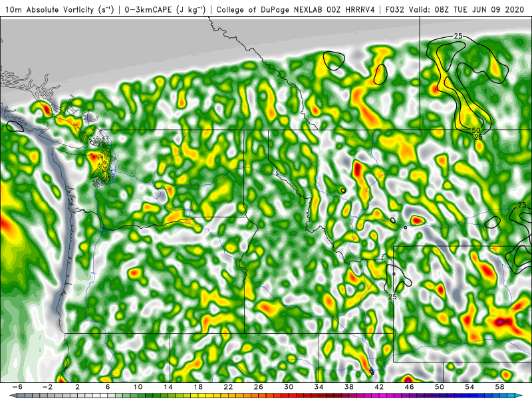This screenshot has height=399, width=532.
Task: Click the "00Z HRRRV4" model run text
Action: click(x=350, y=9)
